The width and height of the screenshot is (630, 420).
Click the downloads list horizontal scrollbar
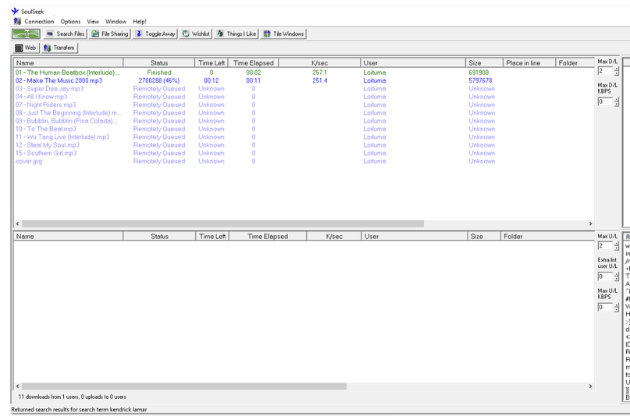304,223
